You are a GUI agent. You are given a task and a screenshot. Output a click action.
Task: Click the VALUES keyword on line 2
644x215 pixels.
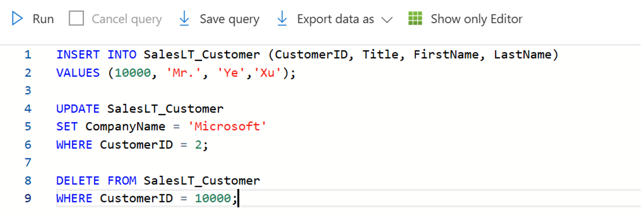pos(78,73)
